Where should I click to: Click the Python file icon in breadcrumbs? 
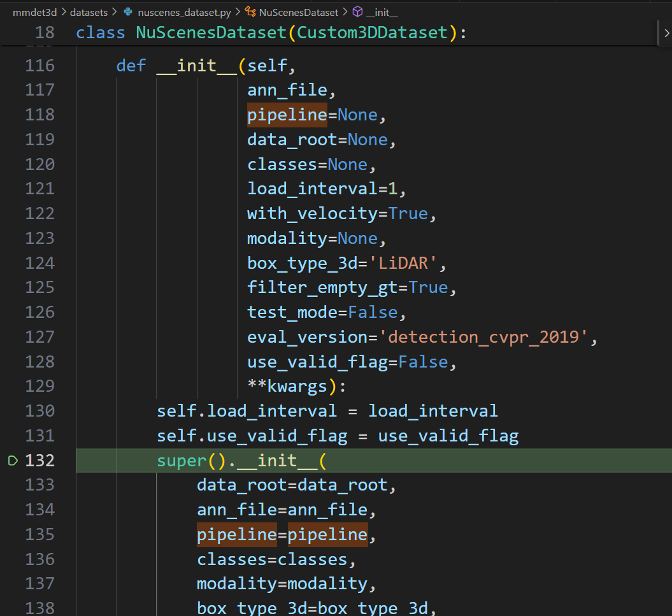127,12
